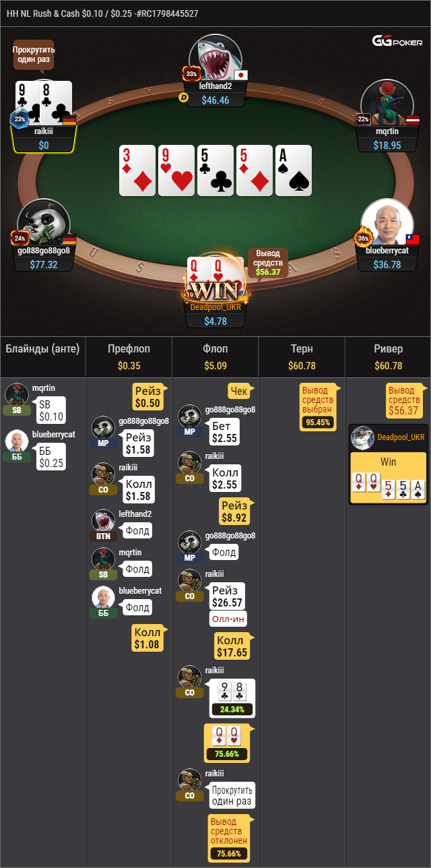
Task: Click blueberrycat's 36% fire badge
Action: click(x=363, y=238)
